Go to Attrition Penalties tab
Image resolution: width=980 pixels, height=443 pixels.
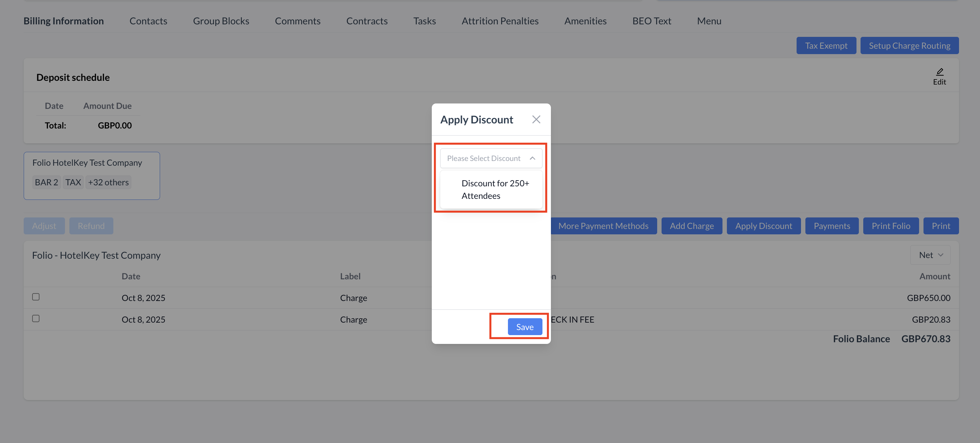click(x=499, y=21)
